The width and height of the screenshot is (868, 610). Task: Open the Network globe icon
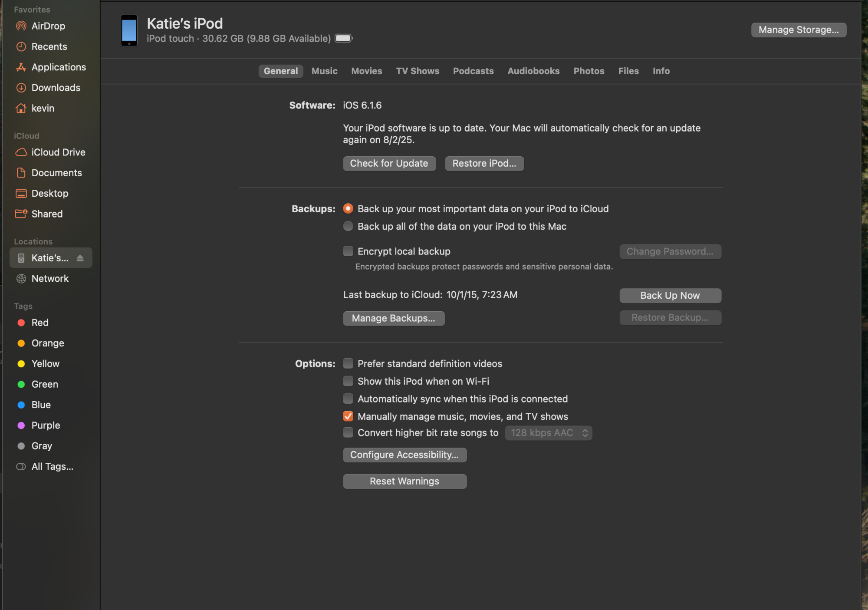click(x=21, y=278)
